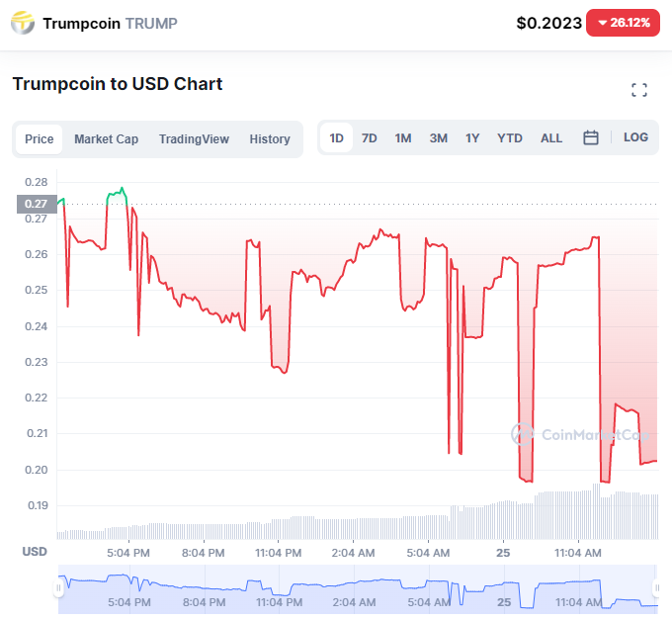
Task: Click the TRUMP ticker symbol
Action: coord(151,23)
